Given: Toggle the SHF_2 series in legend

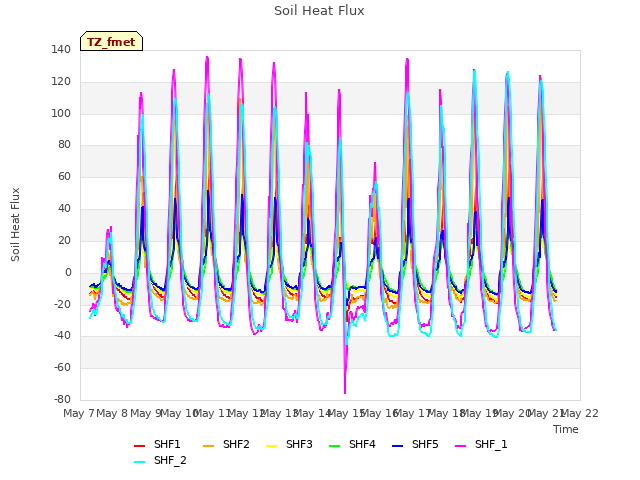Looking at the screenshot, I should tap(160, 461).
